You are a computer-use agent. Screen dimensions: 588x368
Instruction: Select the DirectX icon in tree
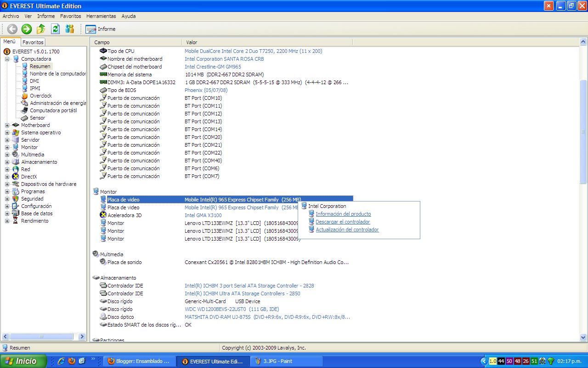click(16, 177)
